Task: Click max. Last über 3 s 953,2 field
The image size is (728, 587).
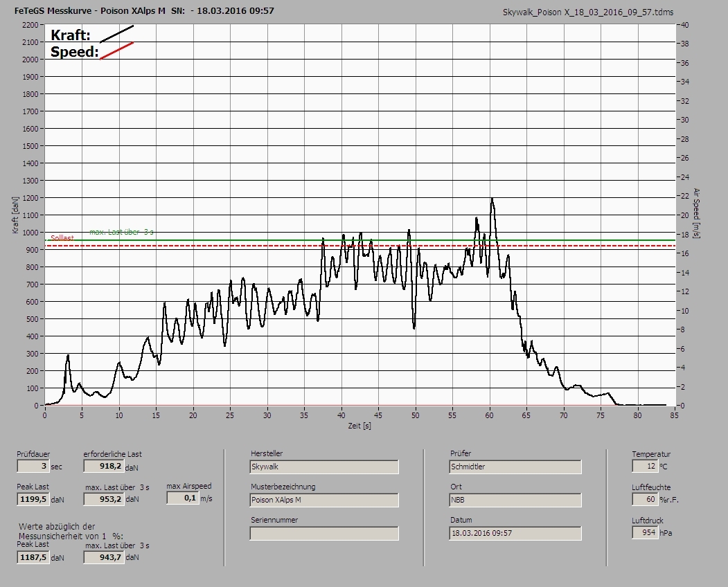Action: tap(103, 499)
